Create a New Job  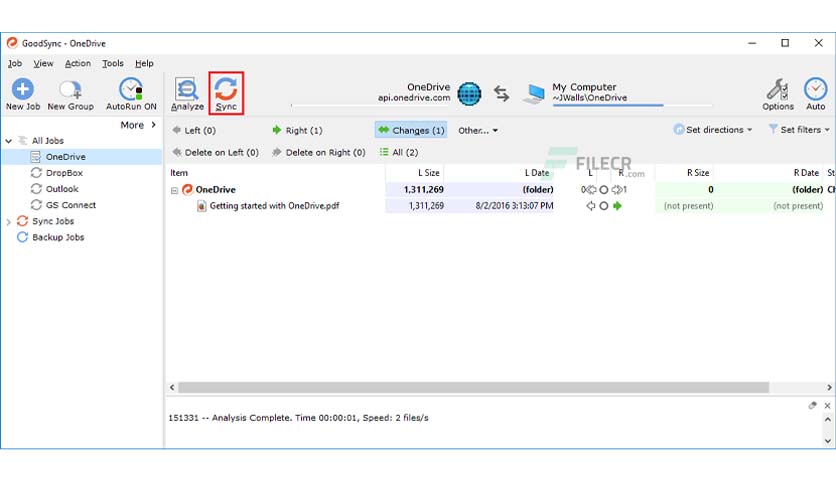click(23, 94)
